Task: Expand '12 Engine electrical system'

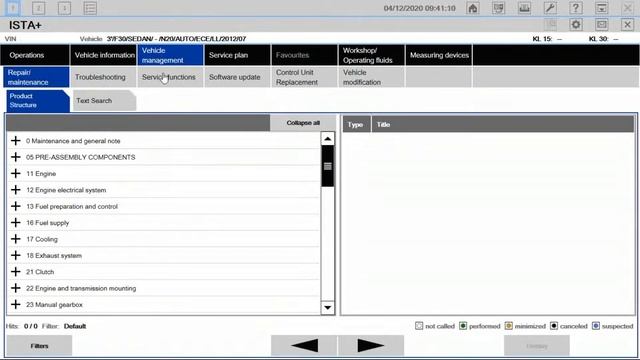Action: [x=16, y=190]
